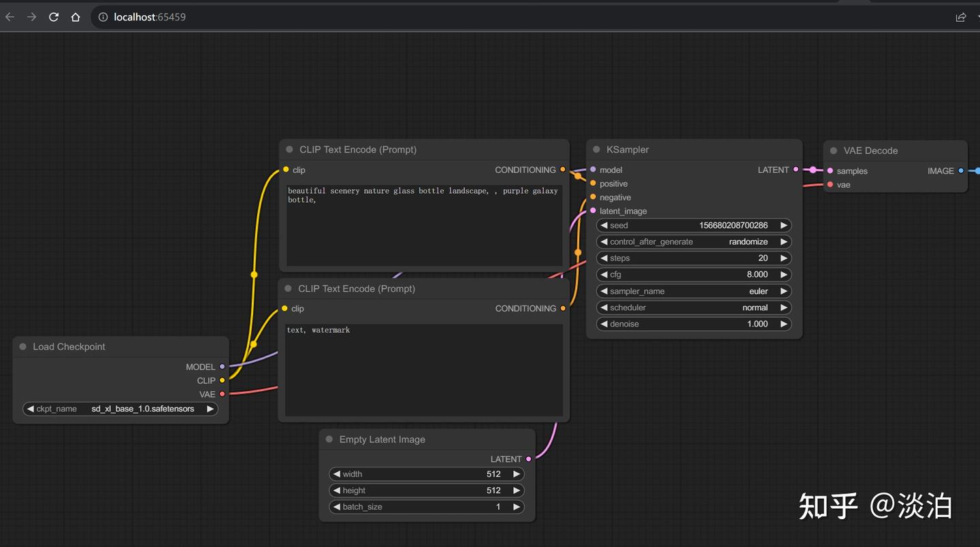Viewport: 980px width, 547px height.
Task: Click the IMAGE output port on VAE Decode
Action: [961, 171]
